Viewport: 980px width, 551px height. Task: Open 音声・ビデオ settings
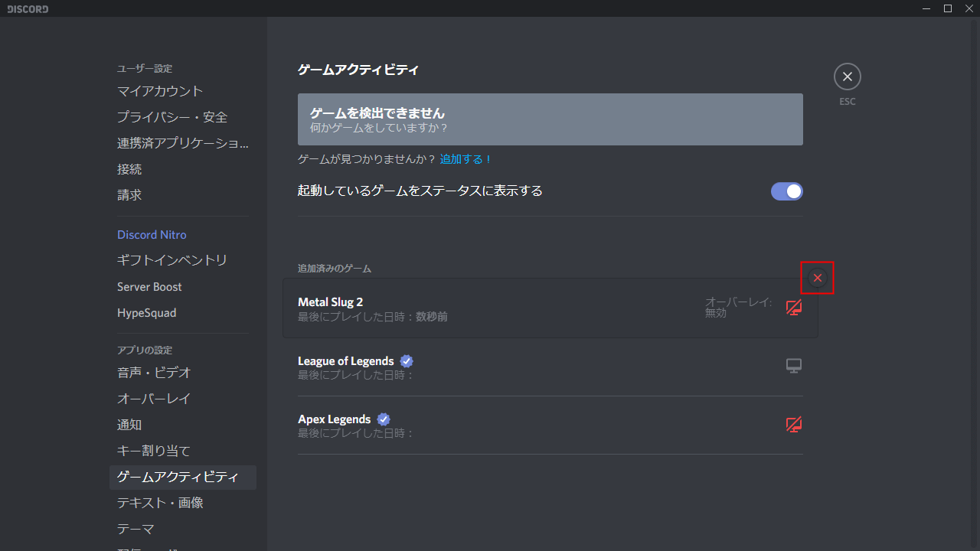182,373
